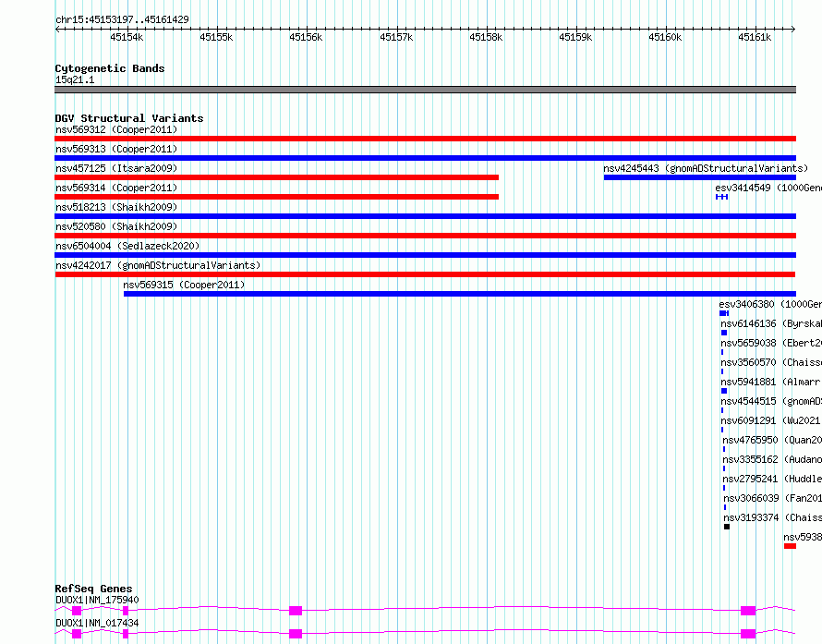Open the nsv5941881 variant label
Image resolution: width=822 pixels, height=644 pixels.
[x=771, y=382]
